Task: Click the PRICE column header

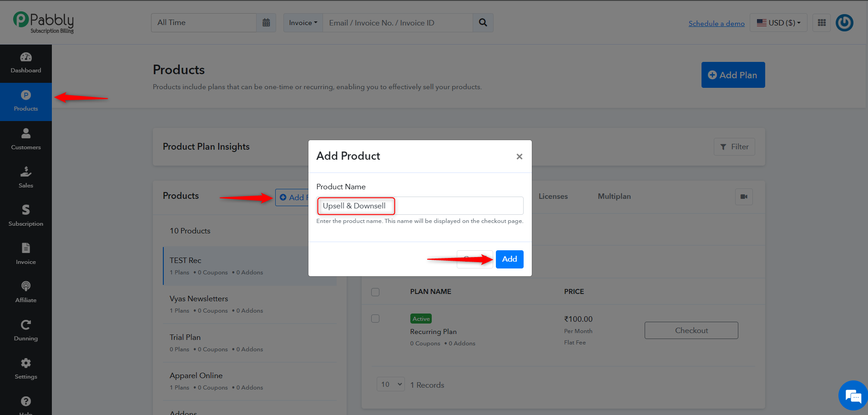Action: tap(574, 292)
